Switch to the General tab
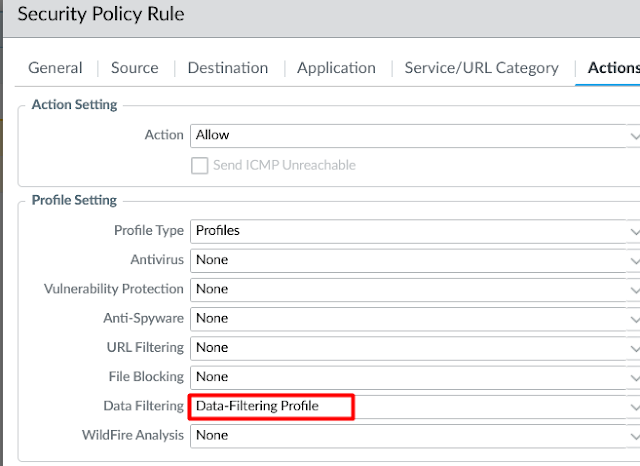This screenshot has height=466, width=640. point(55,68)
